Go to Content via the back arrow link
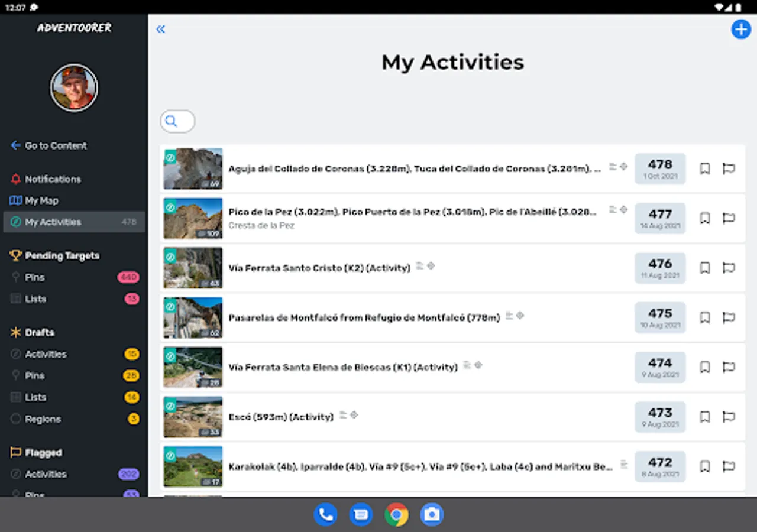 [x=49, y=145]
